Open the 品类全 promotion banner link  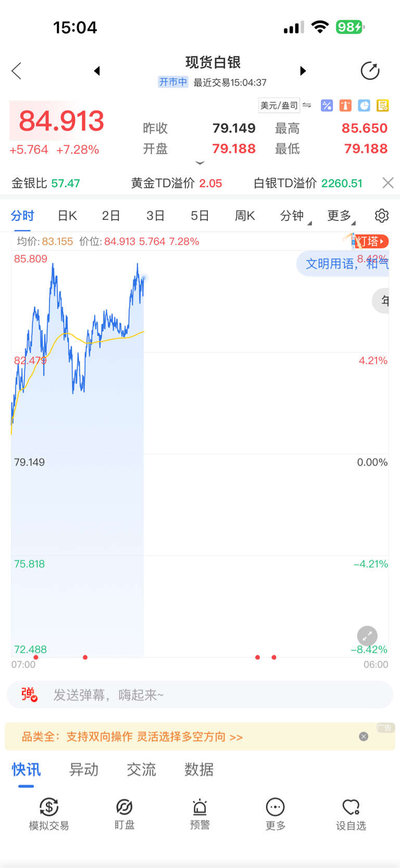pyautogui.click(x=132, y=737)
